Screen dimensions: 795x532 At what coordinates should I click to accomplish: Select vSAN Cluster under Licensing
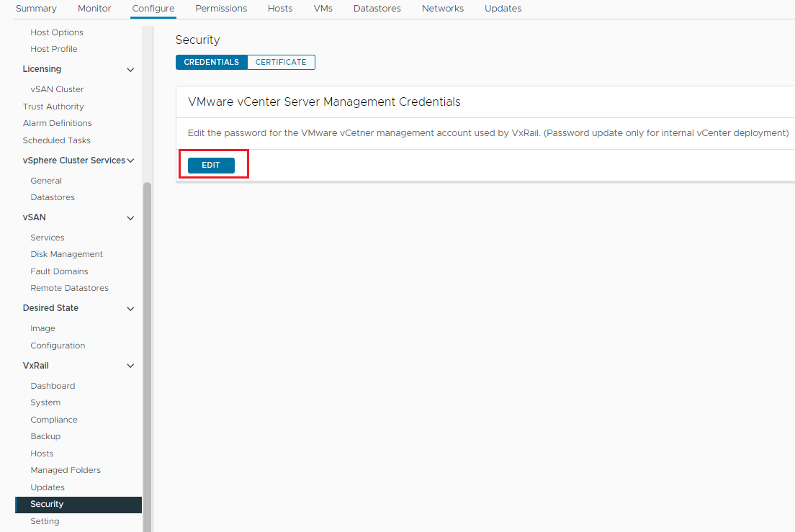tap(57, 89)
